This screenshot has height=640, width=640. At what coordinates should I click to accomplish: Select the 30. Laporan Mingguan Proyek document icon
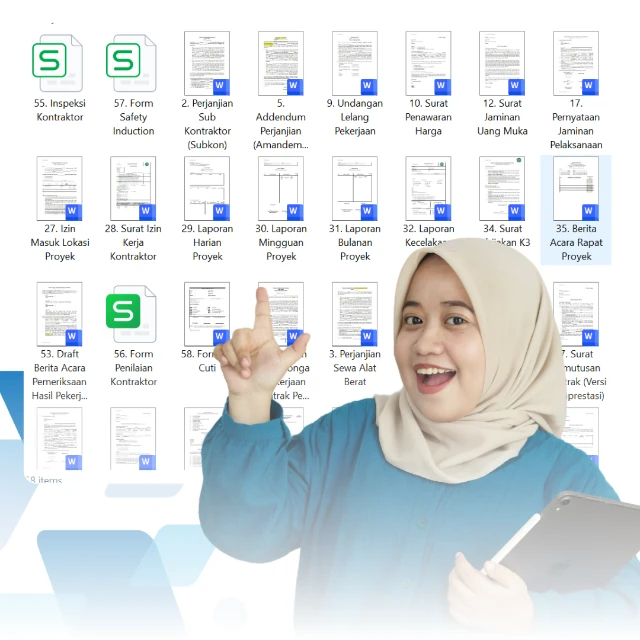[x=281, y=189]
